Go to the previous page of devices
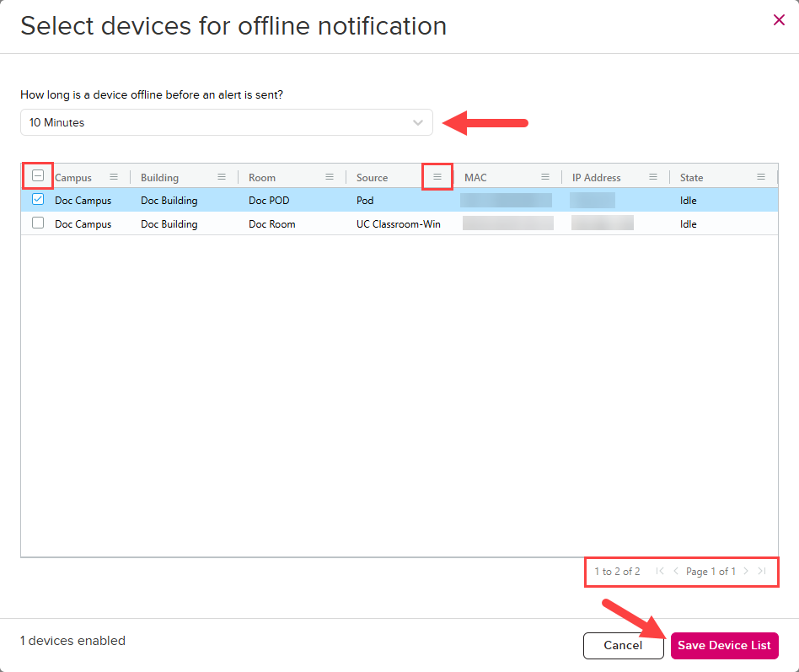Viewport: 799px width, 672px height. click(675, 572)
